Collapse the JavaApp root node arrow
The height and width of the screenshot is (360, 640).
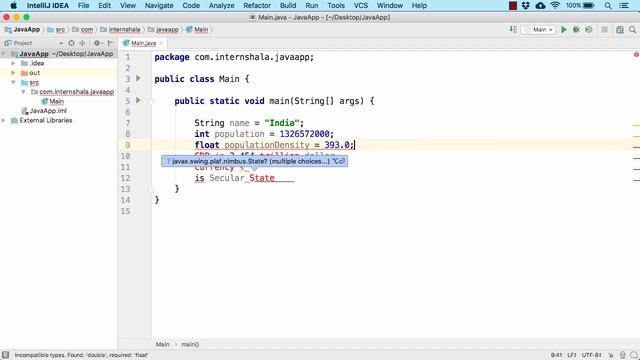(4, 53)
